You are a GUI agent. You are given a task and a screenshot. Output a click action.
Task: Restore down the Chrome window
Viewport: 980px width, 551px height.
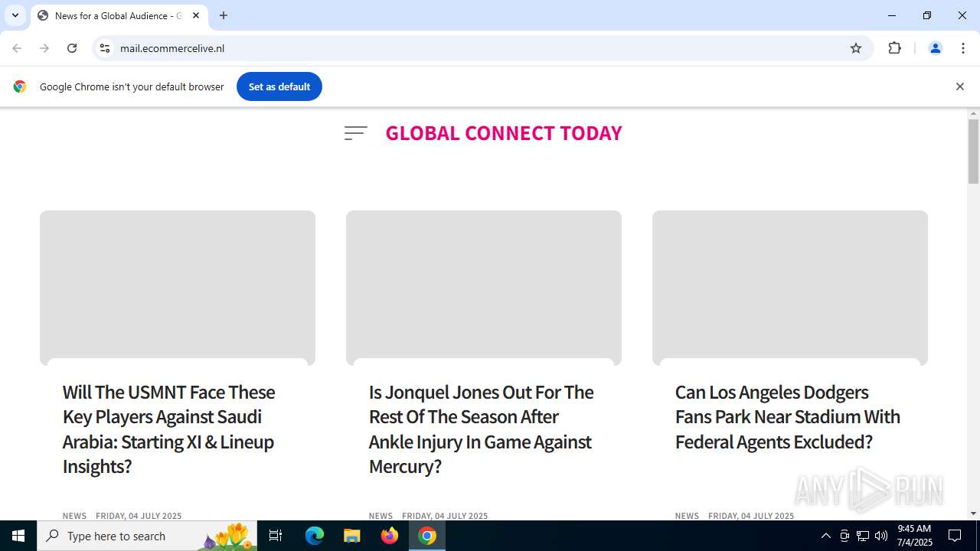(927, 15)
